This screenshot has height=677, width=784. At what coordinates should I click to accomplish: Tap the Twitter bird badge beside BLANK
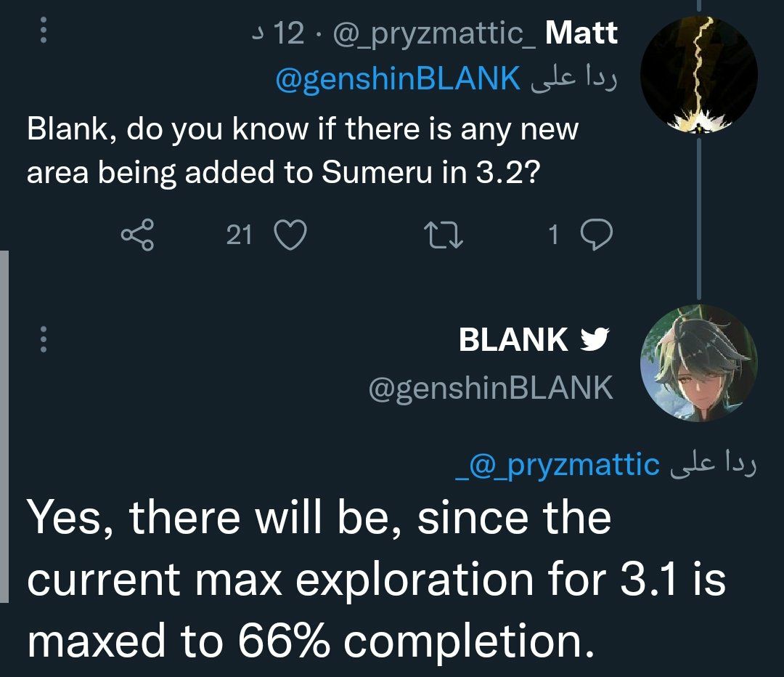(x=597, y=340)
